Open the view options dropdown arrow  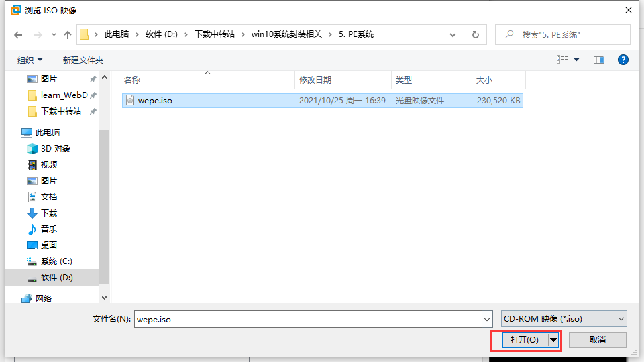[x=576, y=60]
